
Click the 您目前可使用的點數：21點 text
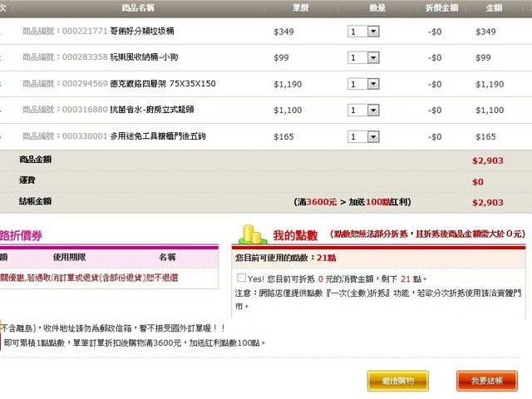click(286, 258)
